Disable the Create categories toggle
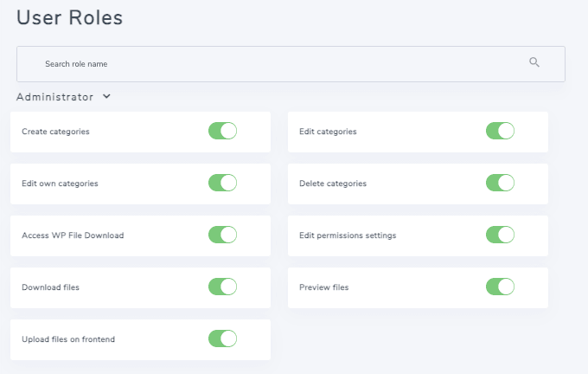Viewport: 588px width, 374px height. [x=222, y=131]
